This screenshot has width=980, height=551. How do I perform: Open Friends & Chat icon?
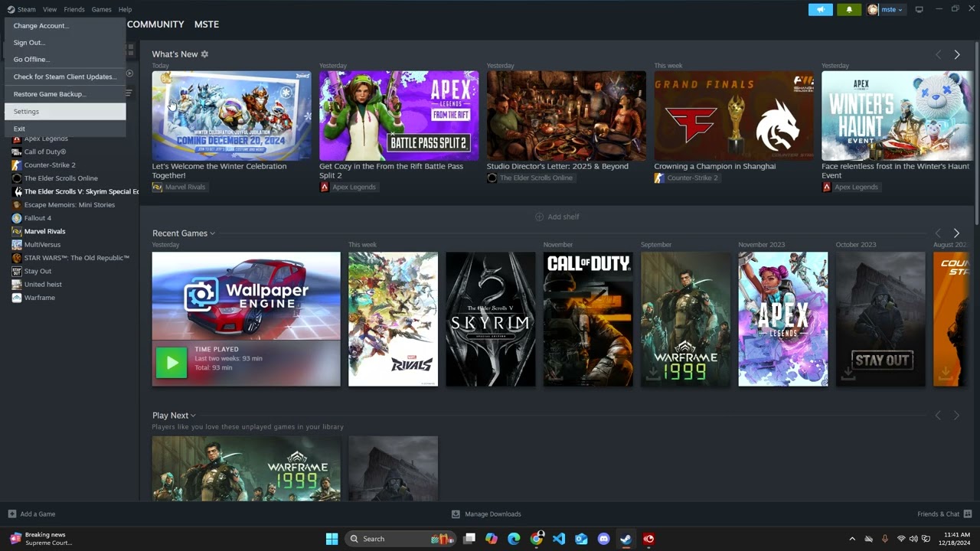coord(968,514)
